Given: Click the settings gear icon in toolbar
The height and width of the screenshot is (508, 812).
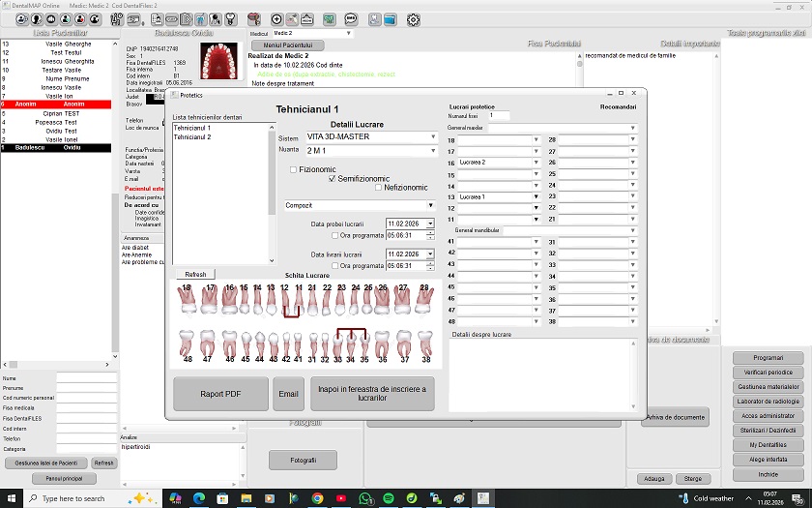Looking at the screenshot, I should click(414, 19).
